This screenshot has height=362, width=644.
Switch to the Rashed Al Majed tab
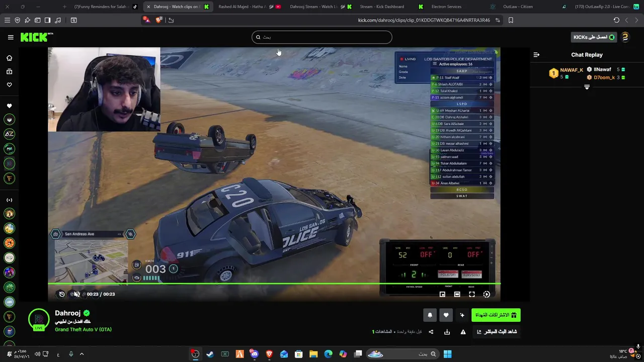click(247, 7)
